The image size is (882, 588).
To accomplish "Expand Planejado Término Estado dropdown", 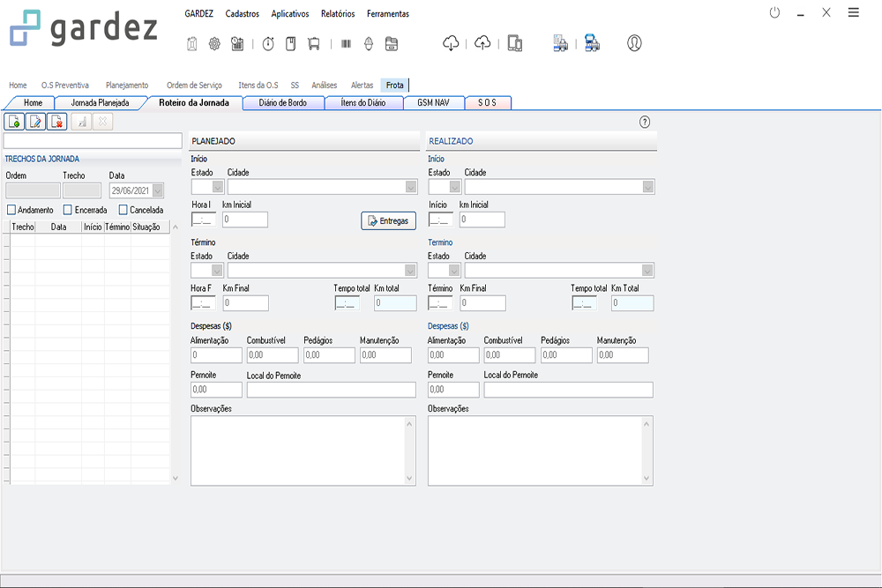I will coord(217,271).
